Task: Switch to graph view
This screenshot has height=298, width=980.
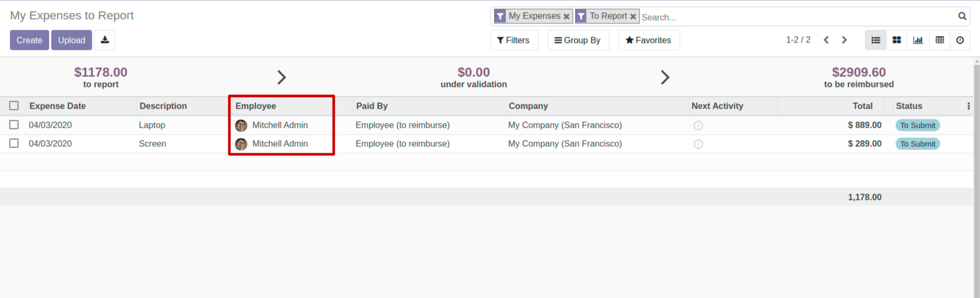Action: 918,40
